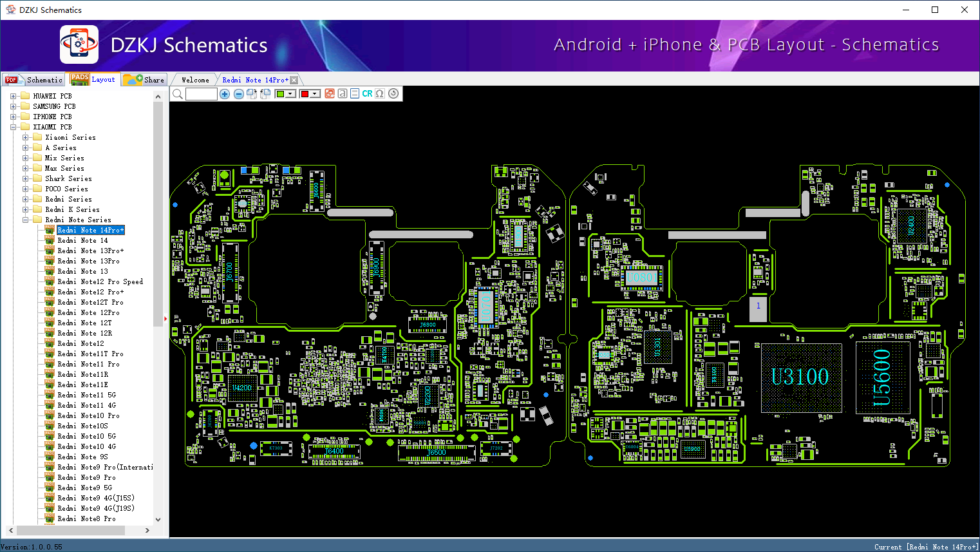
Task: Collapse the Redmi Note Series folder
Action: pyautogui.click(x=25, y=220)
